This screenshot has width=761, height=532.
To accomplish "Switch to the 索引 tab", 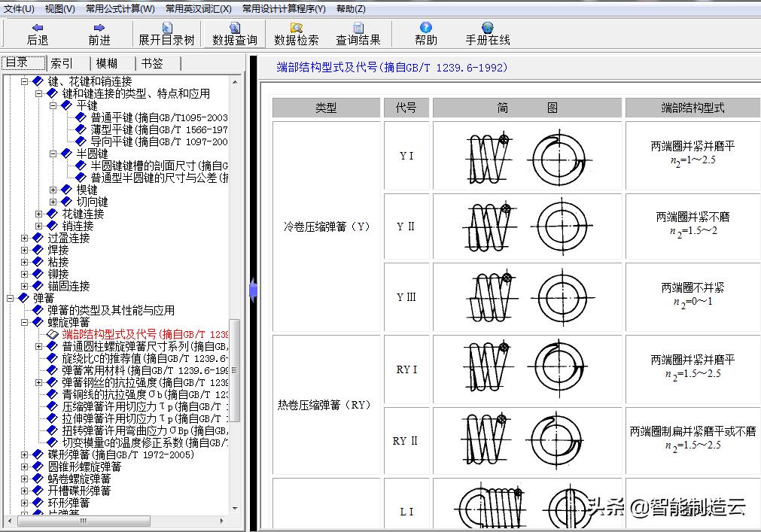I will tap(62, 62).
